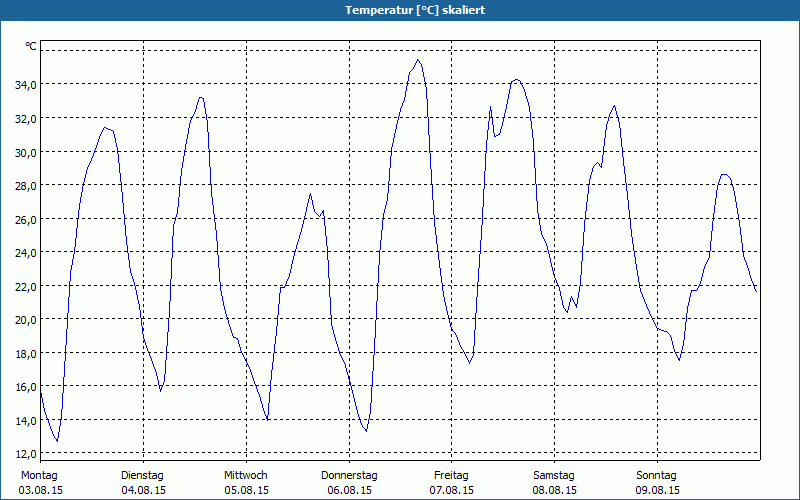The image size is (800, 500).
Task: Select the Mittwoch day label
Action: [245, 476]
